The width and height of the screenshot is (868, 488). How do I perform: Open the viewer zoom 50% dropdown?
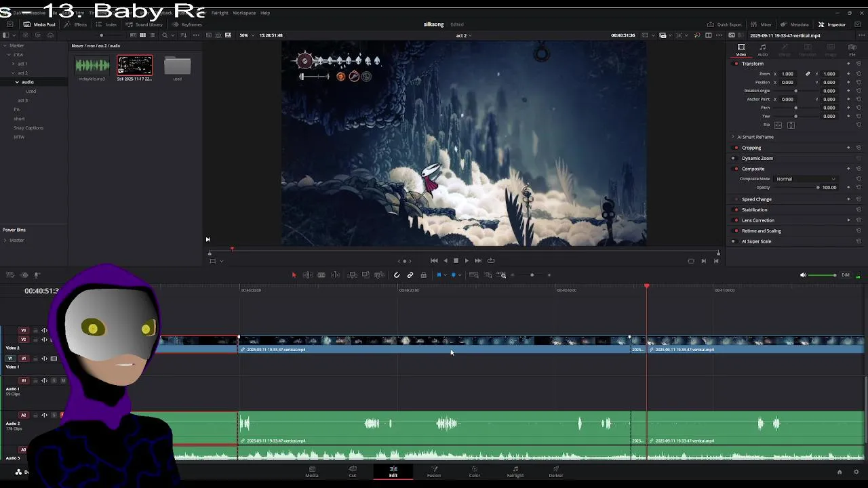coord(247,35)
